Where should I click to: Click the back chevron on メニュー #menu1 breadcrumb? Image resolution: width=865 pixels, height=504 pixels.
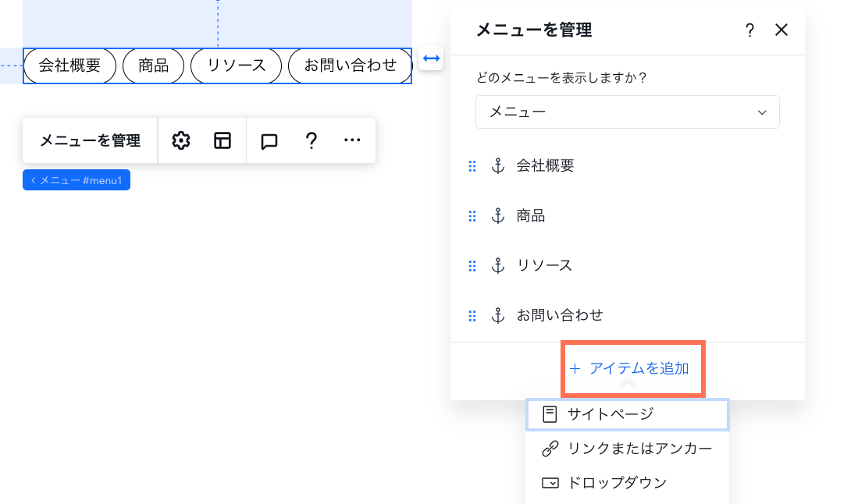point(33,179)
